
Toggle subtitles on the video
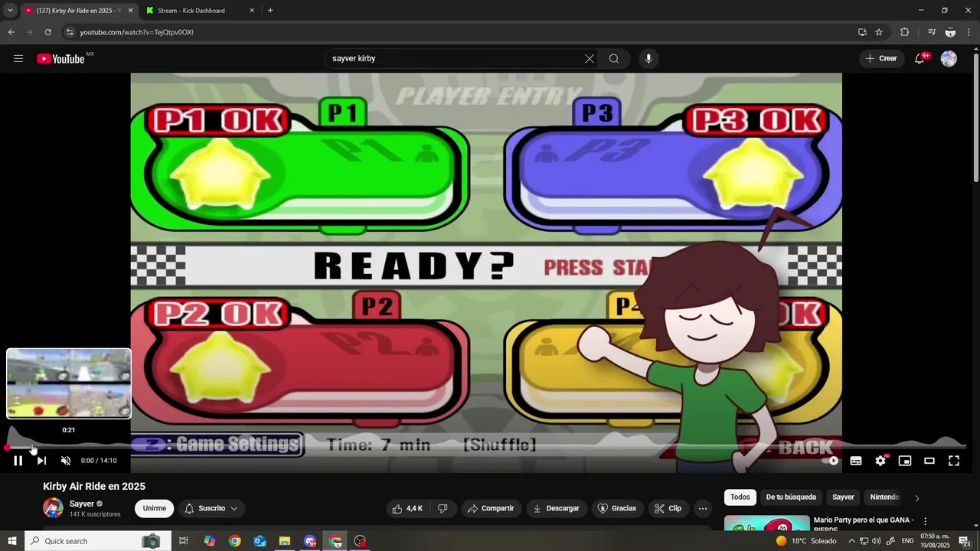856,461
